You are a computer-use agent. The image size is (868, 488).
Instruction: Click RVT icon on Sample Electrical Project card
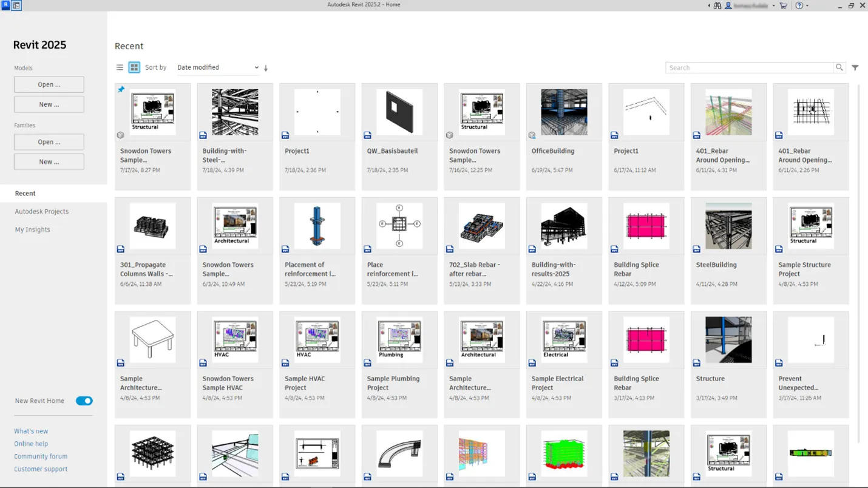pyautogui.click(x=532, y=363)
